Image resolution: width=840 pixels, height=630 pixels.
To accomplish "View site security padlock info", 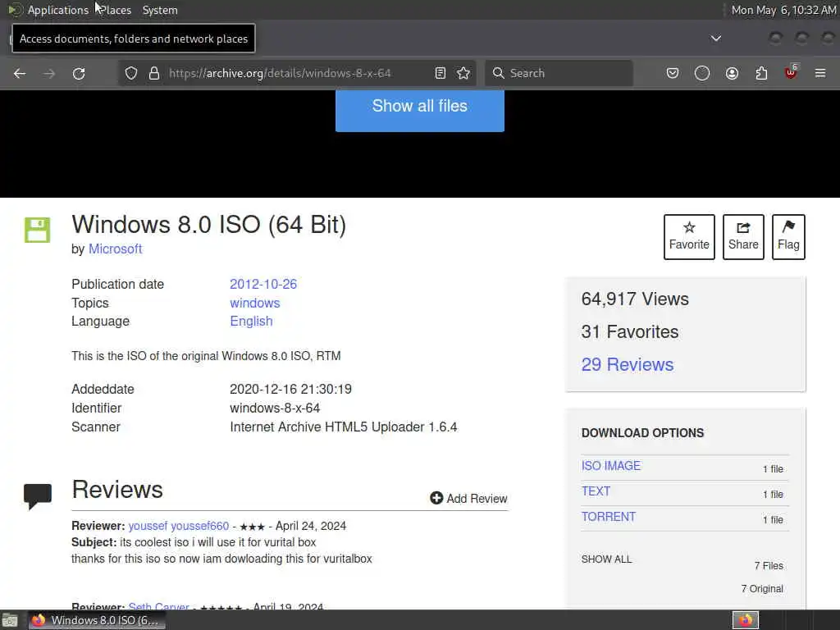I will pos(154,73).
